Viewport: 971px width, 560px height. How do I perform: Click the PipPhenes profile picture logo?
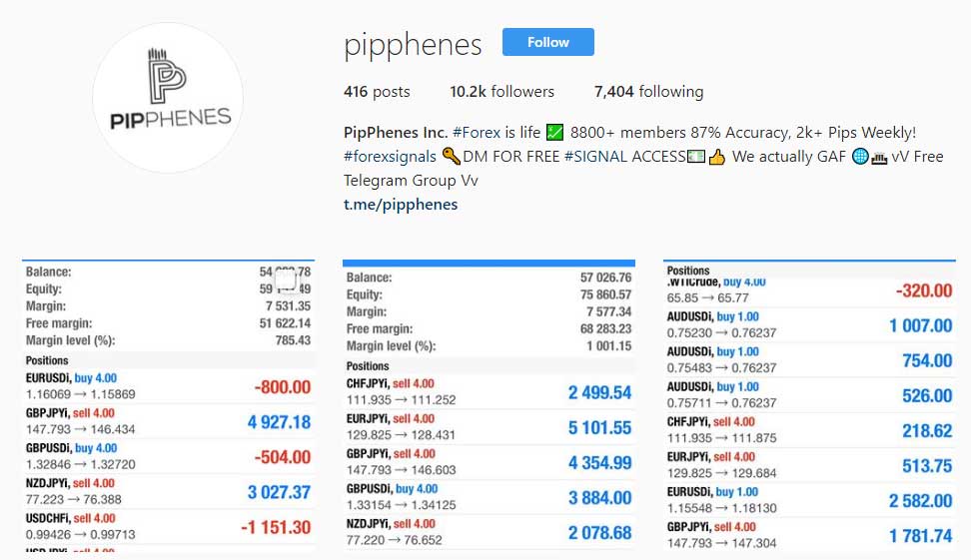(168, 97)
